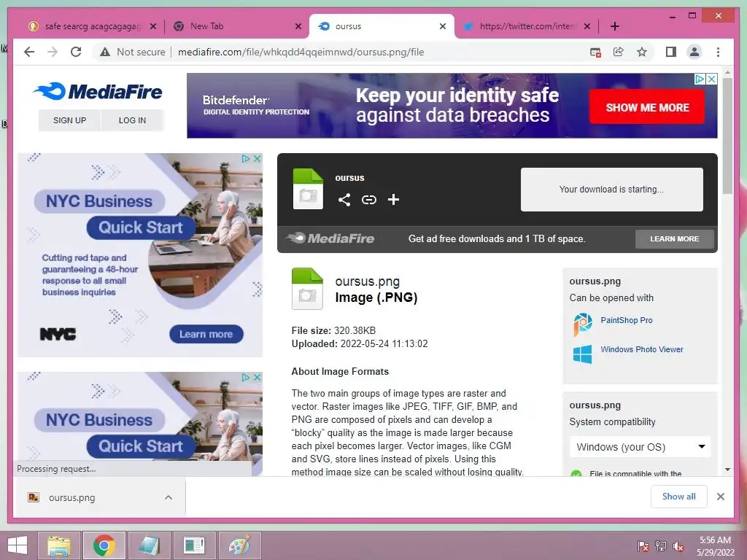Click the scrollbar down arrow
Viewport: 747px width, 560px height.
(727, 470)
